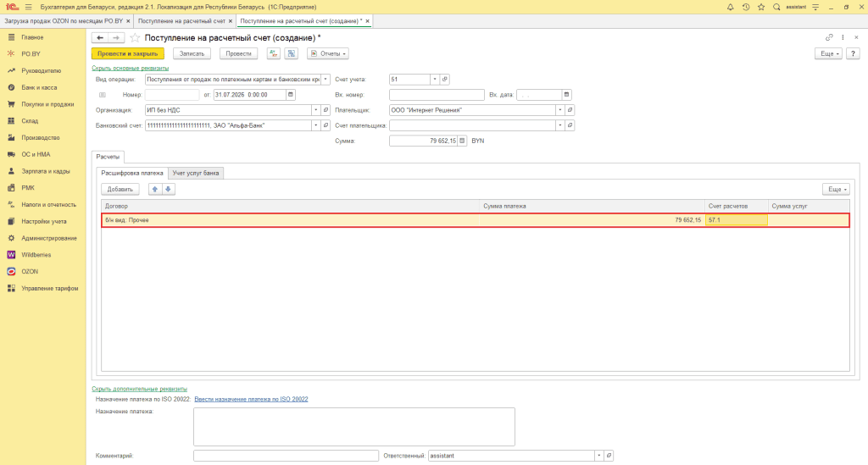Get link to the document
868x465 pixels.
pyautogui.click(x=829, y=37)
